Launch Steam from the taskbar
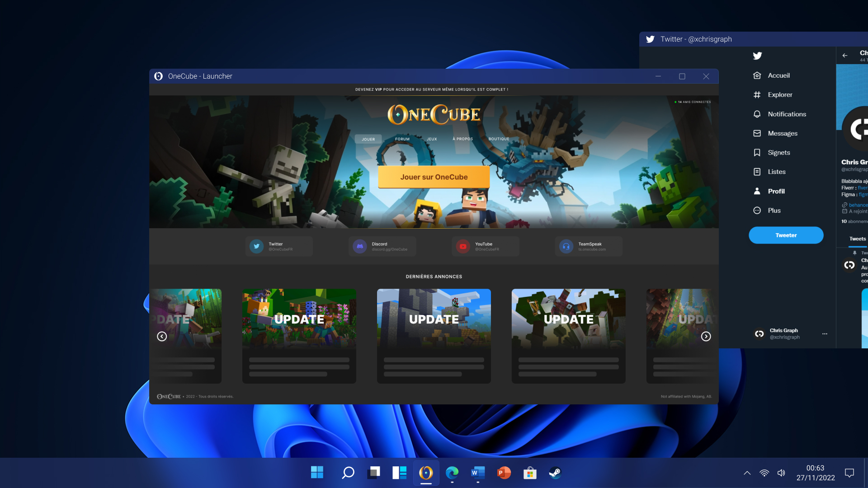Screen dimensions: 868x488 coord(555,473)
